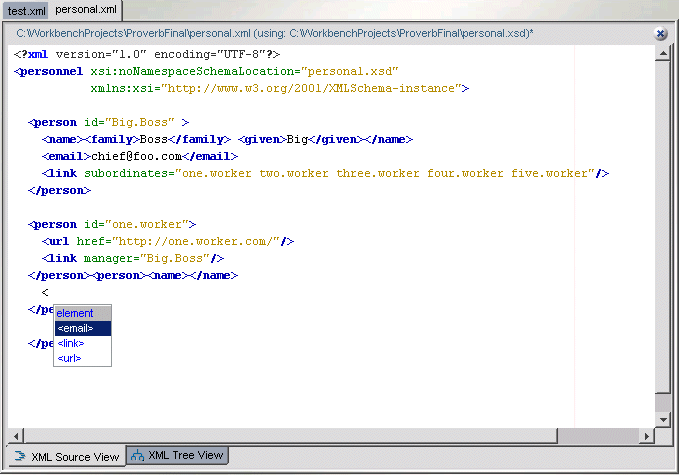Place cursor after the lone '<' character

49,292
